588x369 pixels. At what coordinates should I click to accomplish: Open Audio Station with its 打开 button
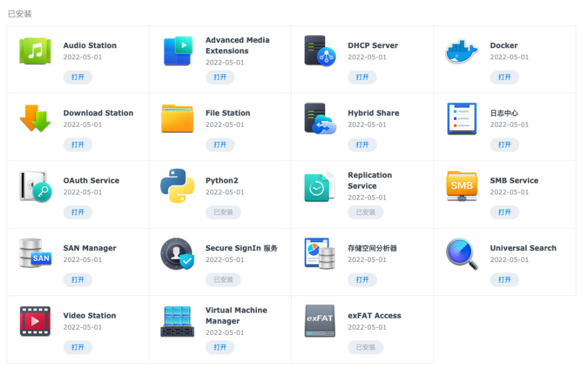pyautogui.click(x=78, y=77)
